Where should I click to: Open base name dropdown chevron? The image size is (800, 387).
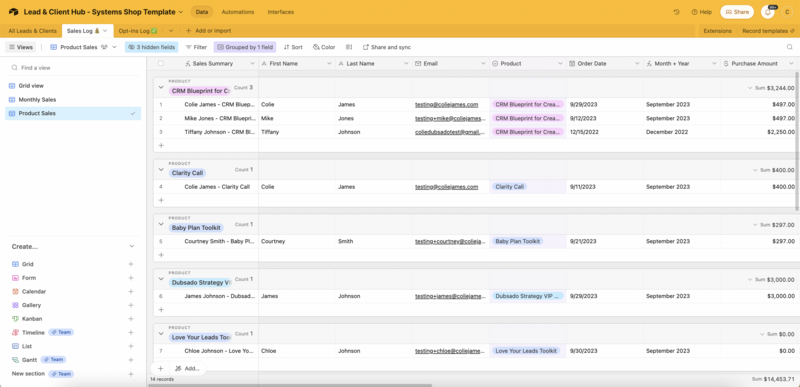click(181, 12)
